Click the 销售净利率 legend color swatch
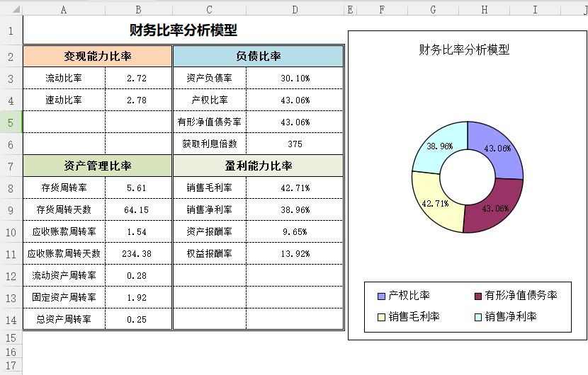 pos(478,317)
